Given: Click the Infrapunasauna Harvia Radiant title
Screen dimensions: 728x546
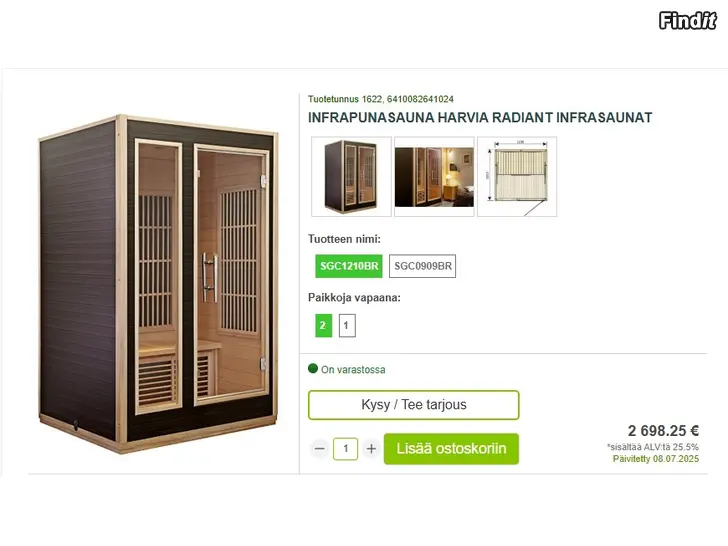Looking at the screenshot, I should tap(480, 117).
